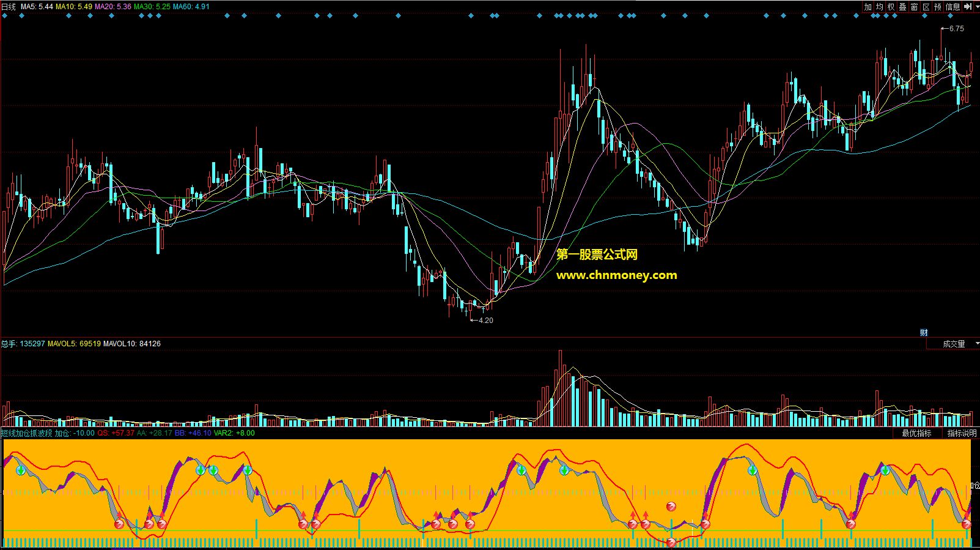Toggle the 均 moving-average button
This screenshot has height=550, width=980.
(880, 7)
